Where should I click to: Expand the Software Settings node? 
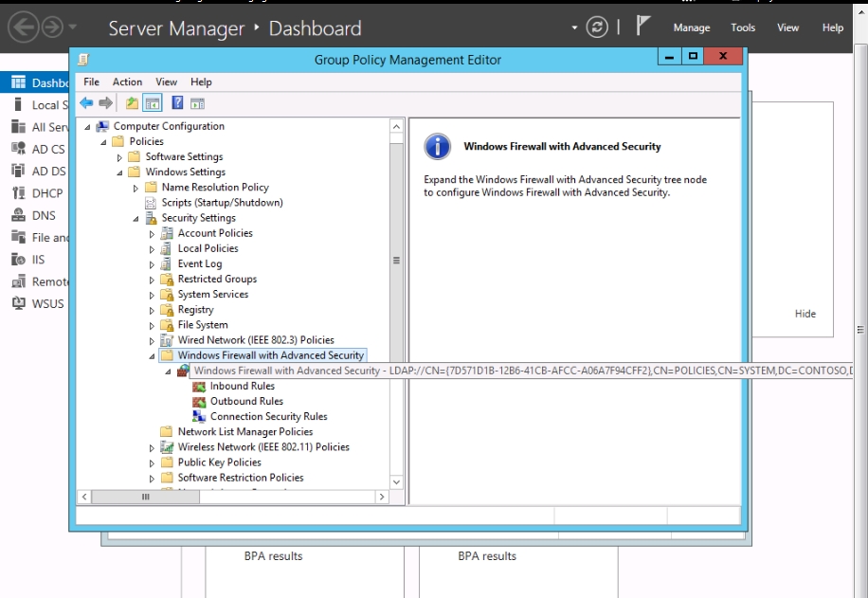(119, 157)
